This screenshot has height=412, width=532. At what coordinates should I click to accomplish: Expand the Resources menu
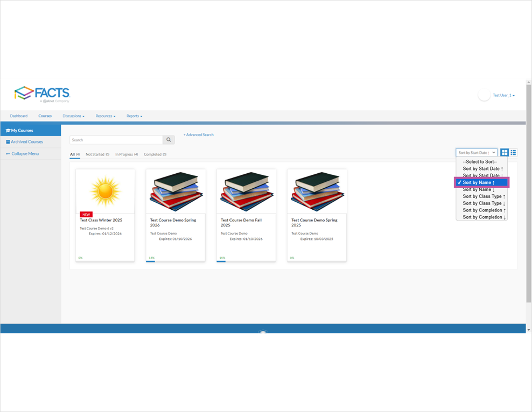(x=105, y=116)
